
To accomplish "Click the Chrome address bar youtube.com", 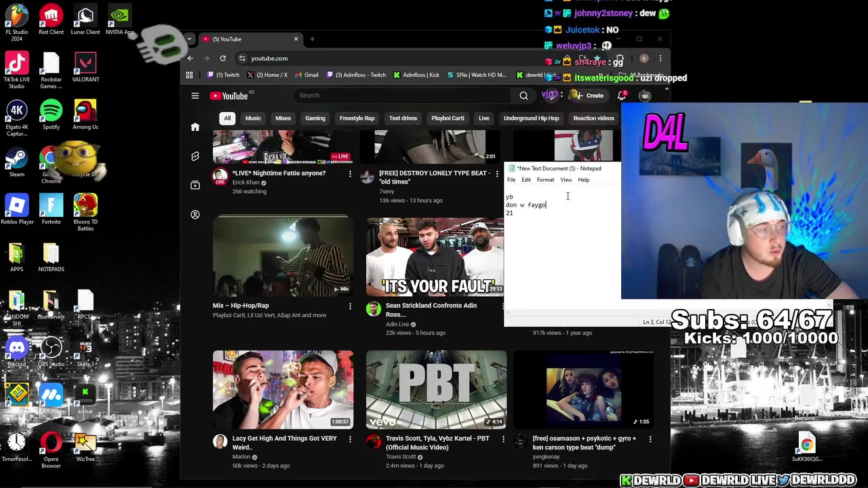I will (x=269, y=58).
